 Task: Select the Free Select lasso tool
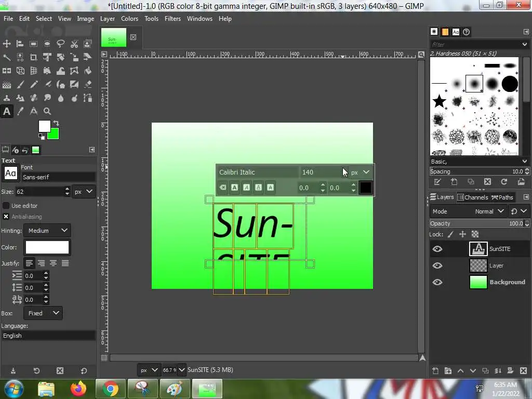[61, 44]
